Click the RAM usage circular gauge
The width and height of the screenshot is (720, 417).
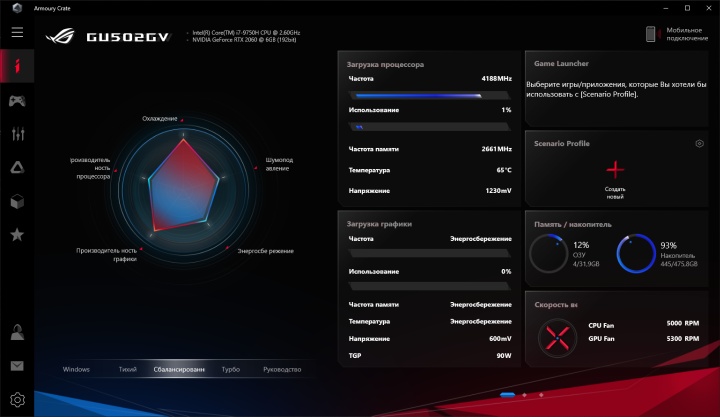548,254
